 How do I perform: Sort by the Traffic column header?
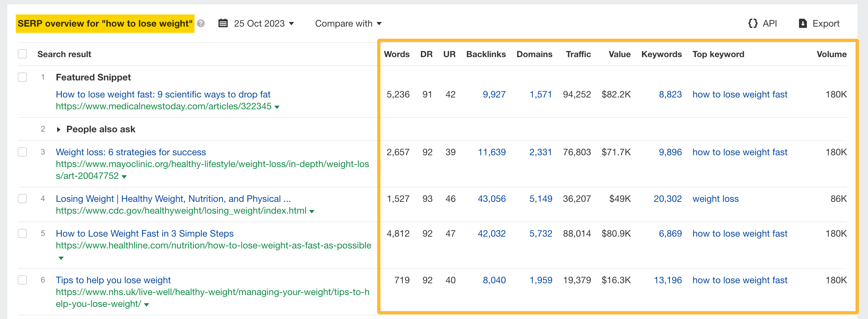[578, 54]
